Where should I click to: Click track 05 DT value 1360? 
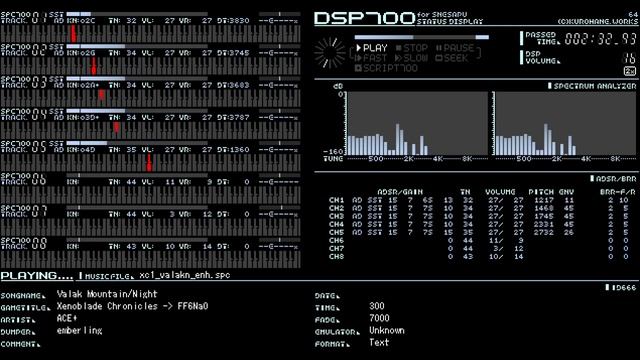point(239,149)
